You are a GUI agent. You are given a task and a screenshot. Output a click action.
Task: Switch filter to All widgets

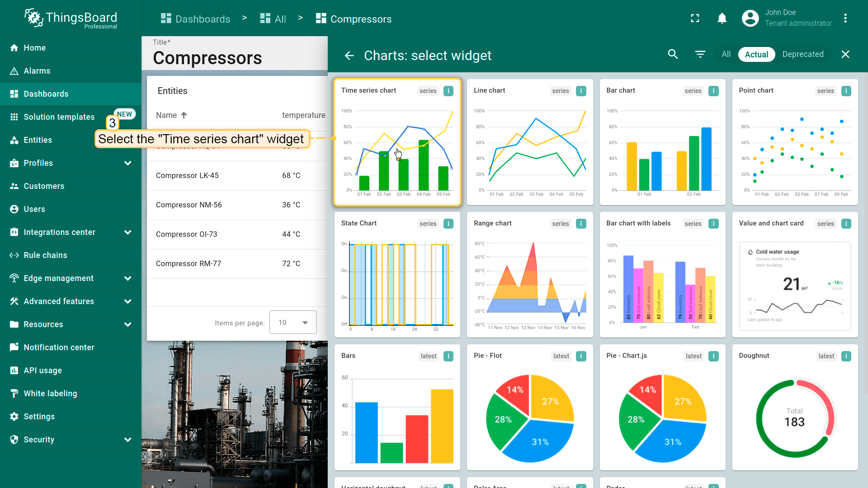point(726,54)
